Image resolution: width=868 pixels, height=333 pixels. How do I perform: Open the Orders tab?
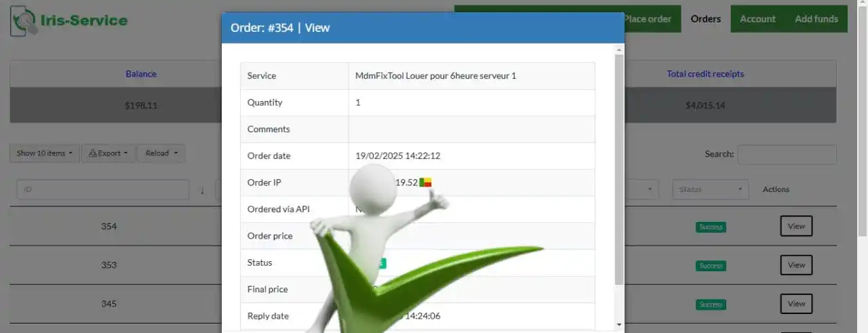(706, 19)
